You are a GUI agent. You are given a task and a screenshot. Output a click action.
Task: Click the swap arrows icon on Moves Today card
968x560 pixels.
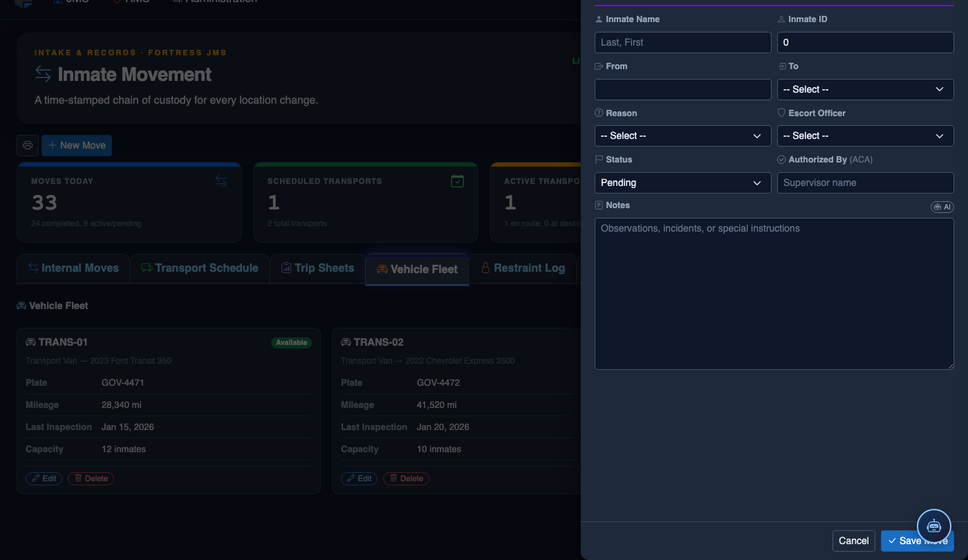click(221, 181)
